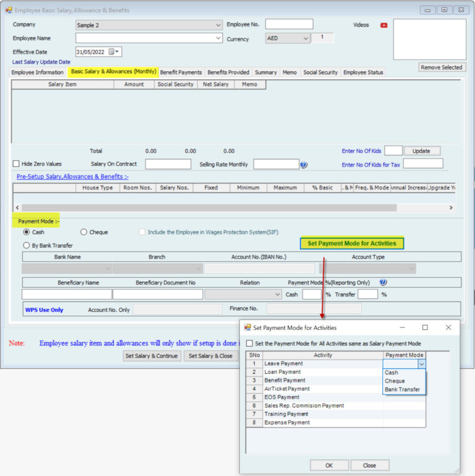Open the Currency AED dropdown

(305, 38)
